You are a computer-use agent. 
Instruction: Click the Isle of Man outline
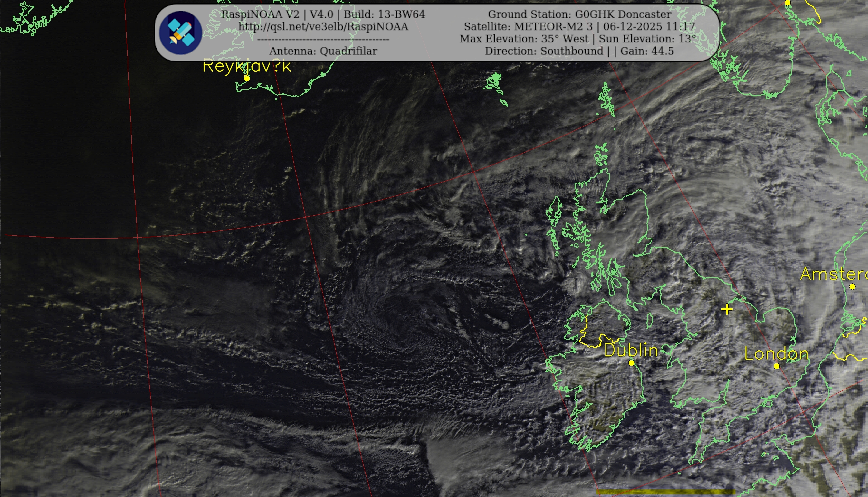click(650, 320)
